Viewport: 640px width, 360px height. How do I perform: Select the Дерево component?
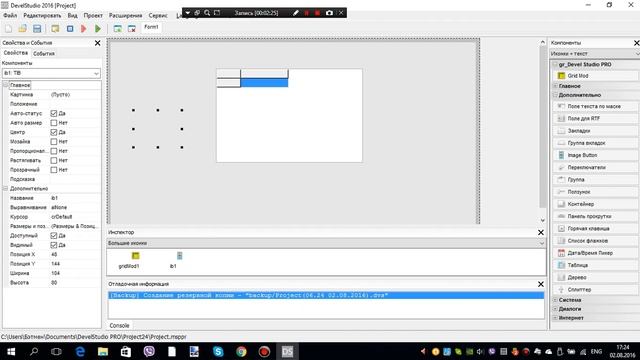point(595,278)
